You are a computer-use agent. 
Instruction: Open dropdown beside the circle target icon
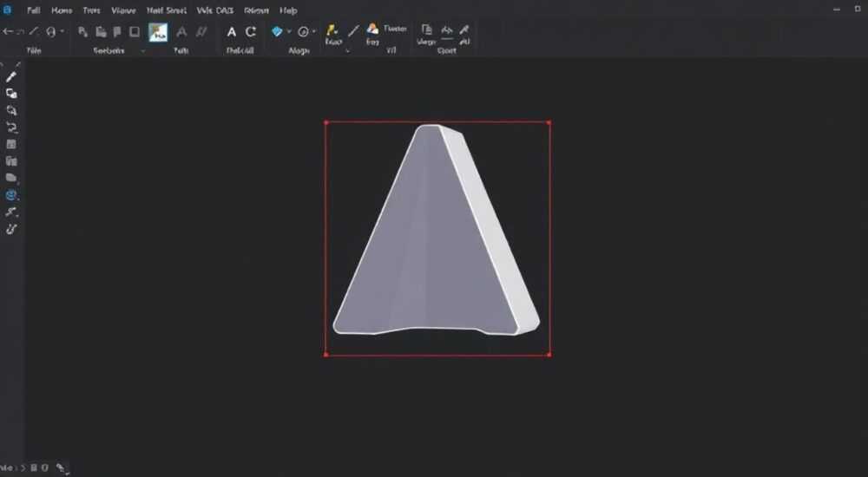[314, 31]
